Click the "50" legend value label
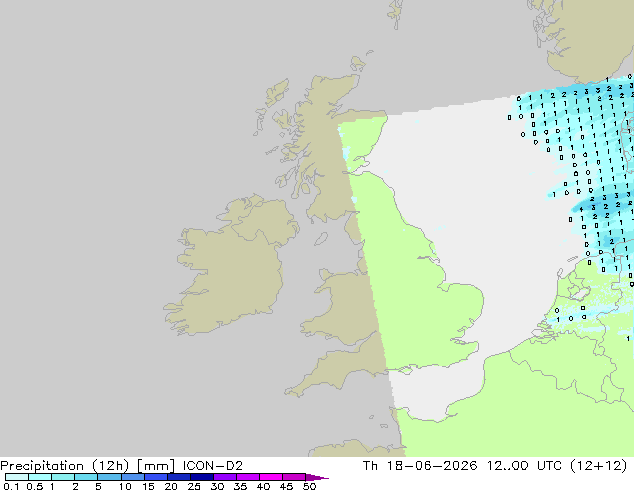This screenshot has height=490, width=634. (x=309, y=486)
